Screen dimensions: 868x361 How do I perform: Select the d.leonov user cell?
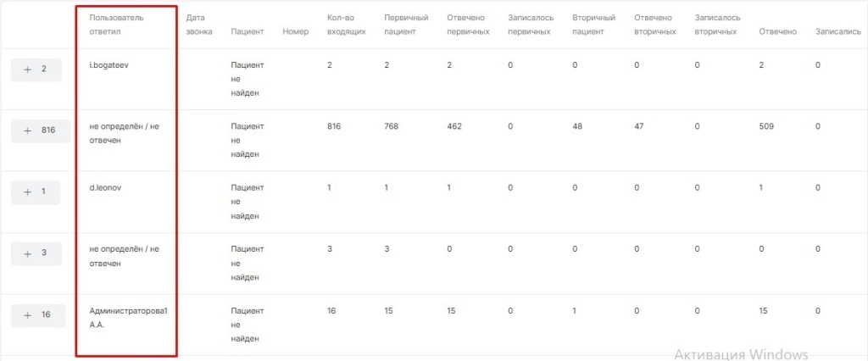point(107,187)
